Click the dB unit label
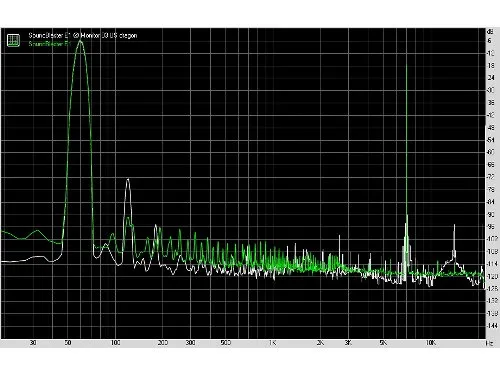 490,32
